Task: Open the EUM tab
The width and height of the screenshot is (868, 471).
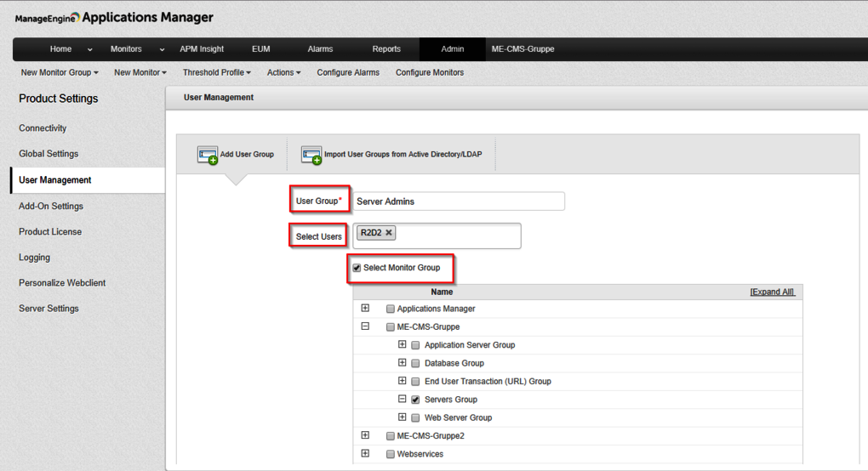Action: pos(260,49)
